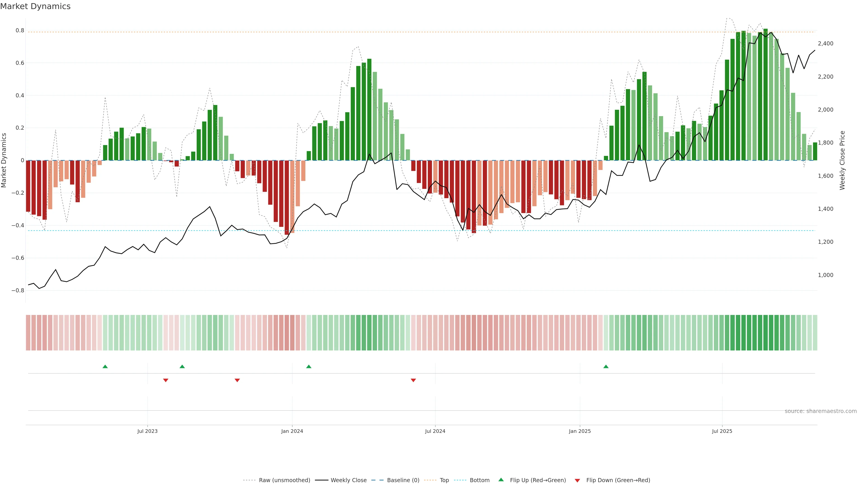
Task: Click the red flip-down marker near Jul 2024
Action: point(413,380)
